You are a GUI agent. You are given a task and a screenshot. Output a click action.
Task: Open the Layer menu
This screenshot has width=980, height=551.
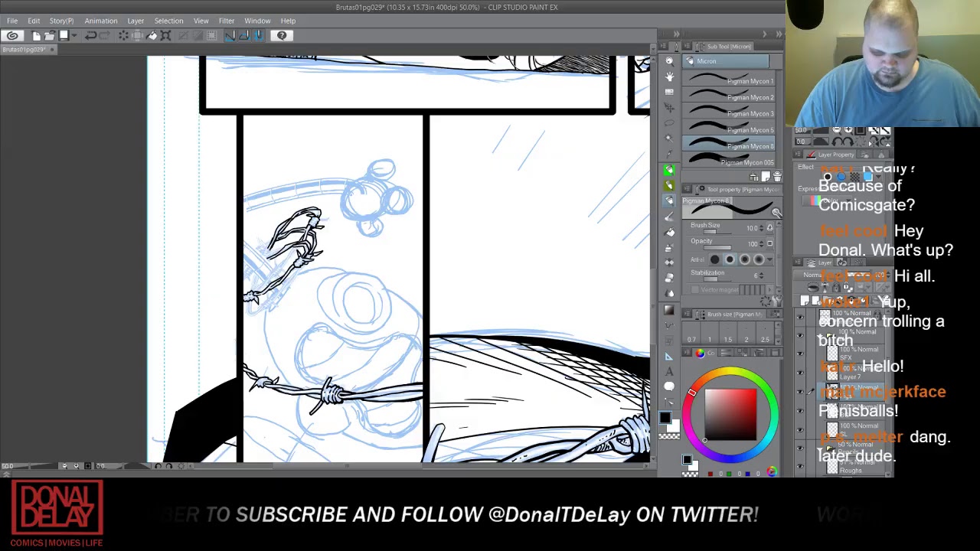click(136, 21)
